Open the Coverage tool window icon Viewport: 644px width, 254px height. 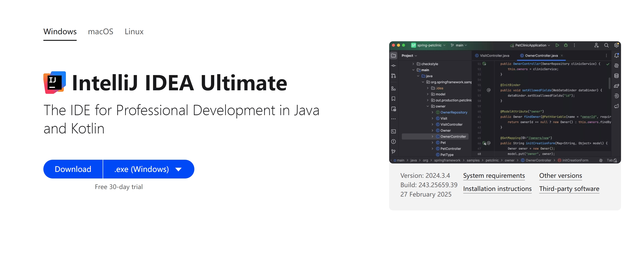pyautogui.click(x=616, y=96)
